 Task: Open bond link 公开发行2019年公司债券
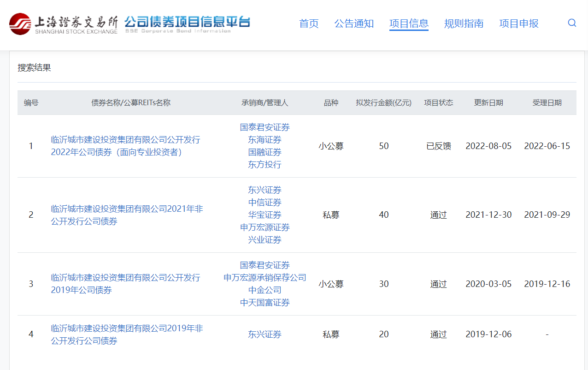pos(125,284)
